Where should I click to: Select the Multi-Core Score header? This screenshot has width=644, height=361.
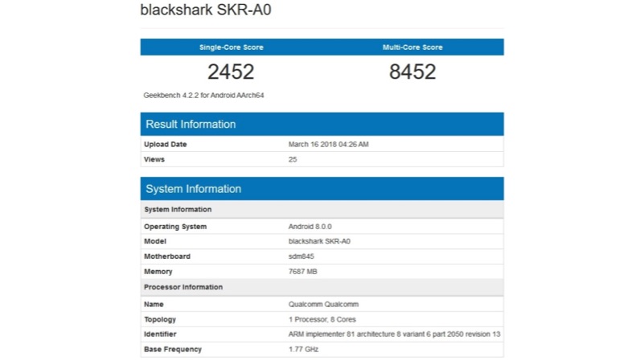pos(412,47)
